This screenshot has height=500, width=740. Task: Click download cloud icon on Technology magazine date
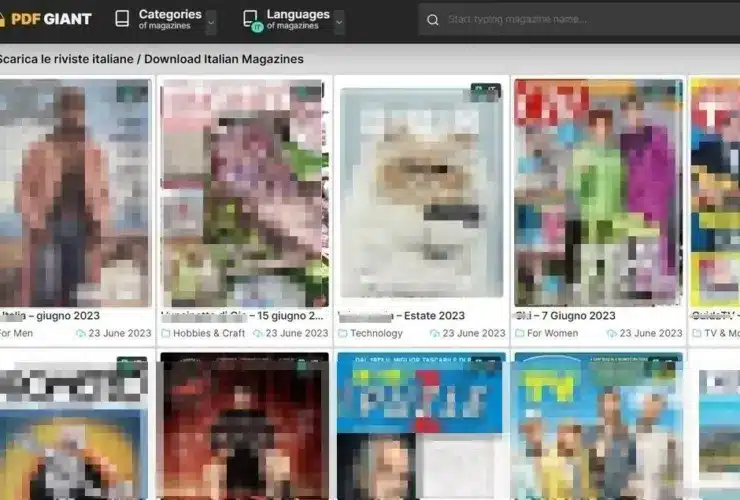(x=434, y=334)
